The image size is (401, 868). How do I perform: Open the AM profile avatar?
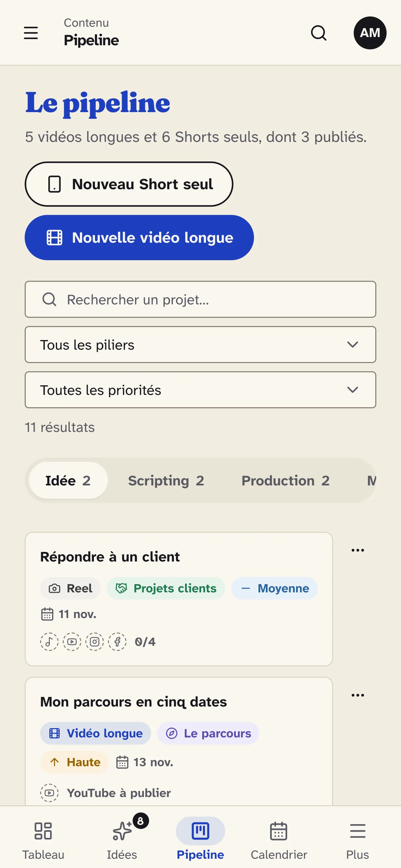tap(370, 33)
